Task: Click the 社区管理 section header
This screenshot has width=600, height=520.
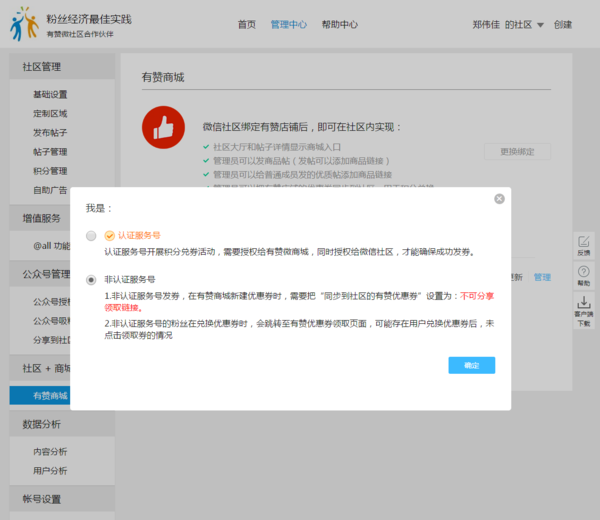Action: (x=62, y=67)
